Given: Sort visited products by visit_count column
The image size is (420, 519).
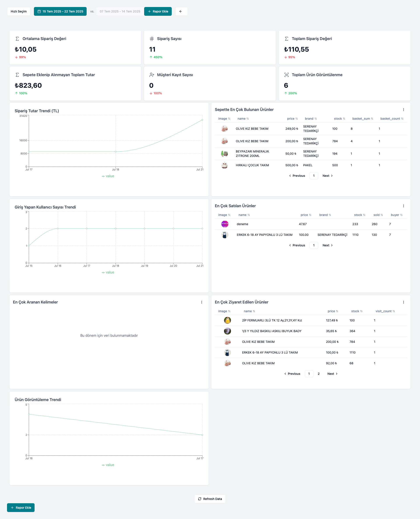Looking at the screenshot, I should click(x=385, y=311).
